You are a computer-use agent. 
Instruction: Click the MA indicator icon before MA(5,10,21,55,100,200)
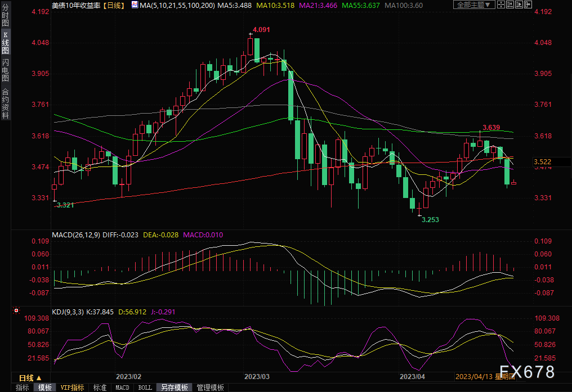pyautogui.click(x=133, y=4)
